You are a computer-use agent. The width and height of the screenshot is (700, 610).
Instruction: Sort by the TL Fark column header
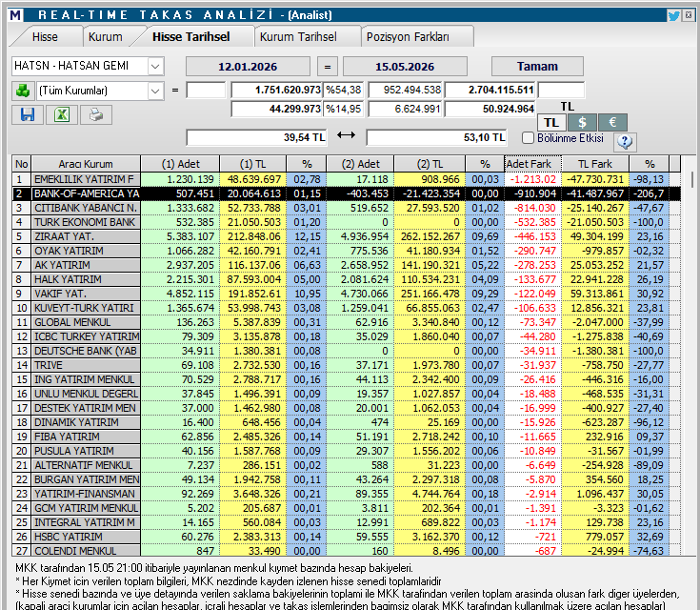click(x=595, y=164)
